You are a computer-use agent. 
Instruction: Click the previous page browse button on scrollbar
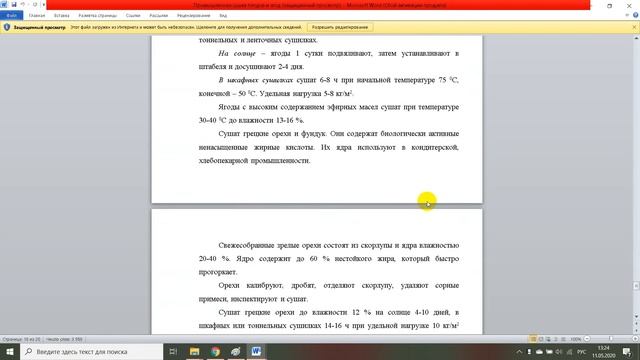pyautogui.click(x=636, y=323)
